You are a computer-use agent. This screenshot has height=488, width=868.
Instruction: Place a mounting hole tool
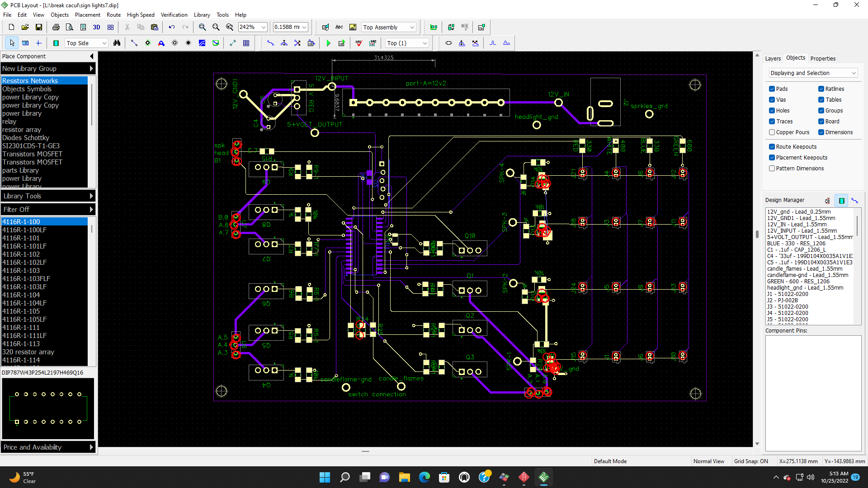189,43
